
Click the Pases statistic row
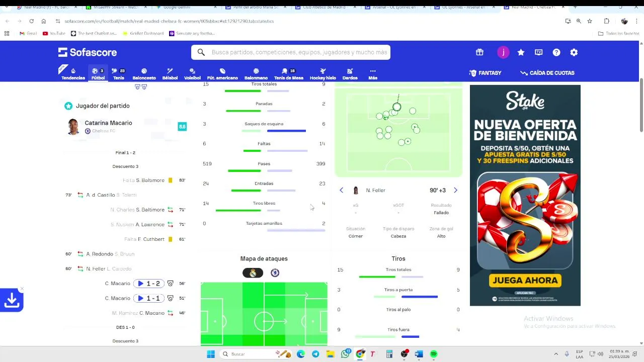pos(264,166)
